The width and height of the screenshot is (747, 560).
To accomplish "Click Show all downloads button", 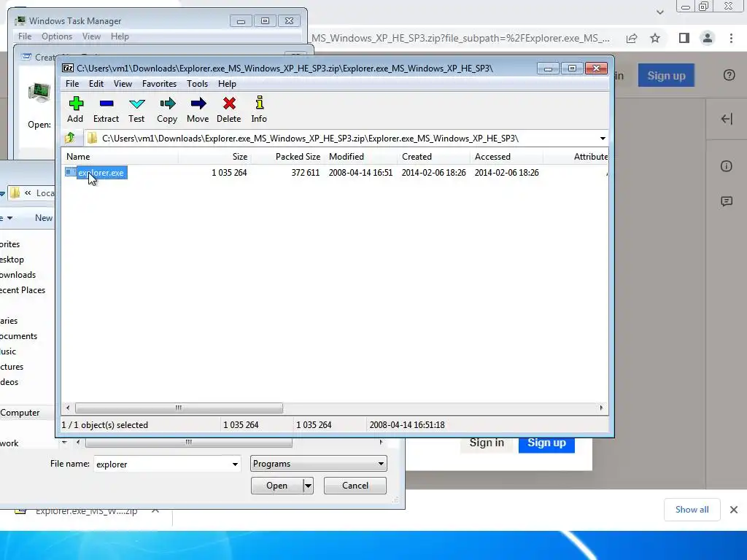I will point(692,510).
